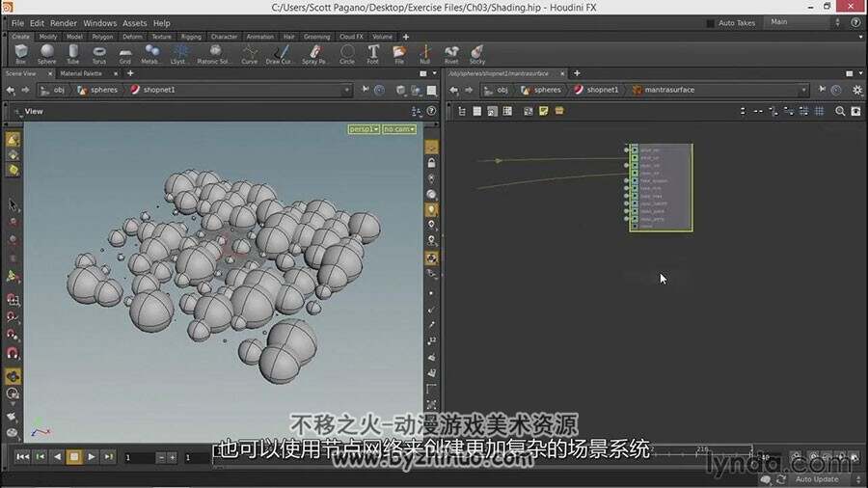
Task: Play animation in reverse
Action: 58,456
